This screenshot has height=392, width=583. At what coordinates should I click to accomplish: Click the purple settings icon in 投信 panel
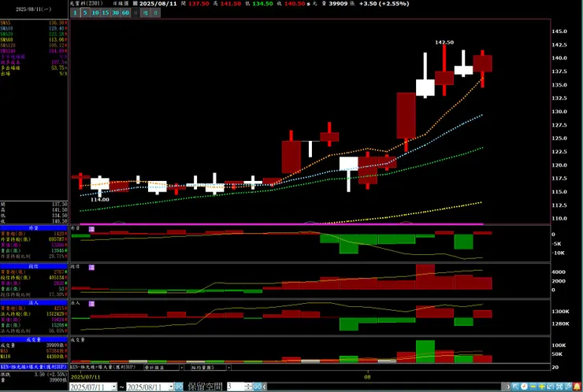(x=91, y=267)
